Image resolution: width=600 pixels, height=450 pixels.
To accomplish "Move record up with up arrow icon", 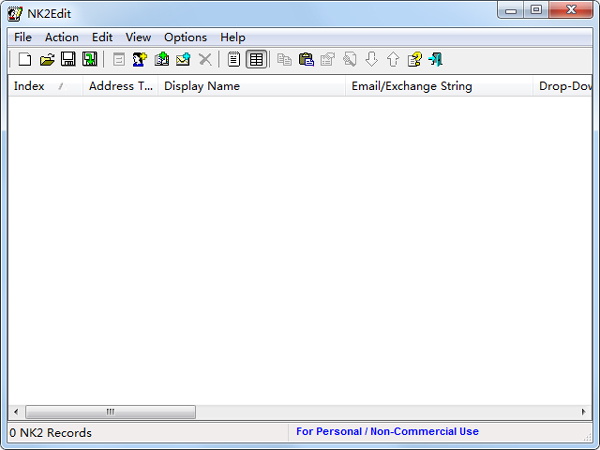I will pyautogui.click(x=393, y=60).
